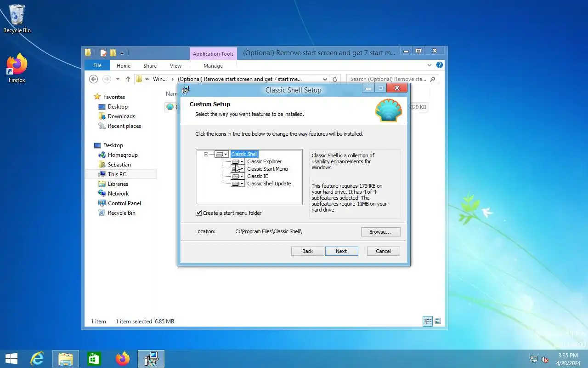Screen dimensions: 588x368
Task: Open Favorites in Explorer navigation pane
Action: pyautogui.click(x=114, y=97)
